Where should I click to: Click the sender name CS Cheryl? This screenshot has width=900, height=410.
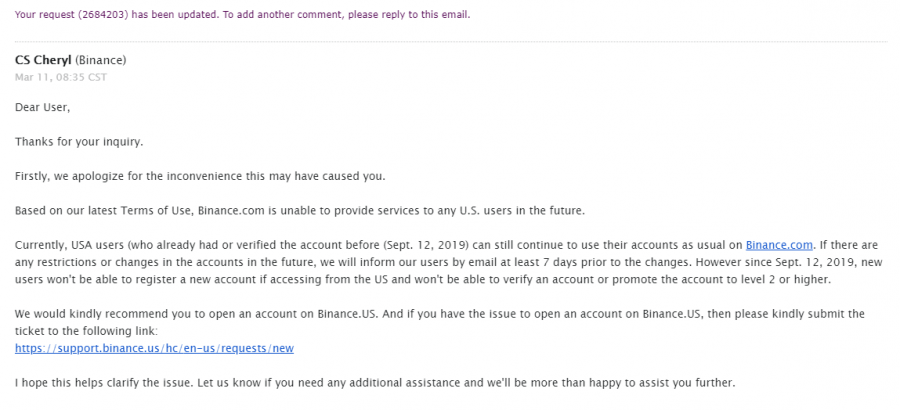[43, 60]
